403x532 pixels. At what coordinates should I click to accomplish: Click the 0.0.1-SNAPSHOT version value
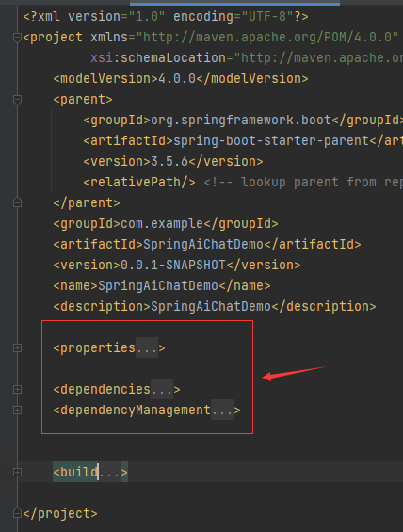[x=173, y=265]
